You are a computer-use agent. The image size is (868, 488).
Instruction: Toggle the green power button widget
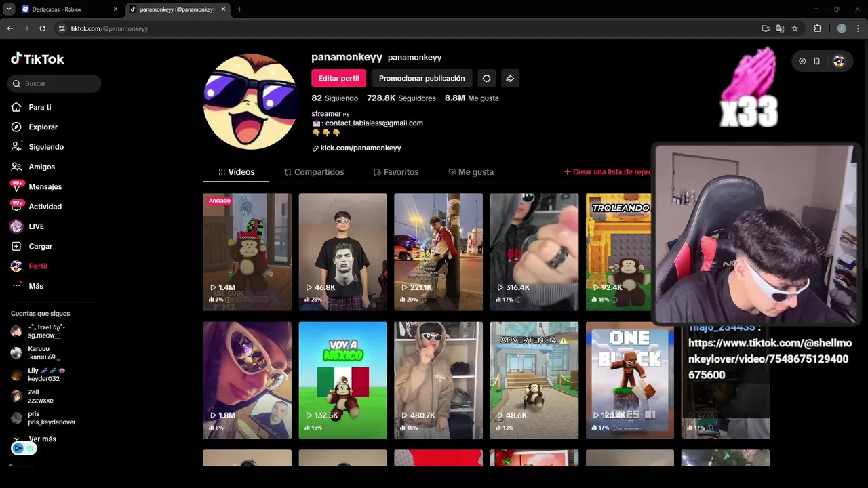pyautogui.click(x=31, y=448)
